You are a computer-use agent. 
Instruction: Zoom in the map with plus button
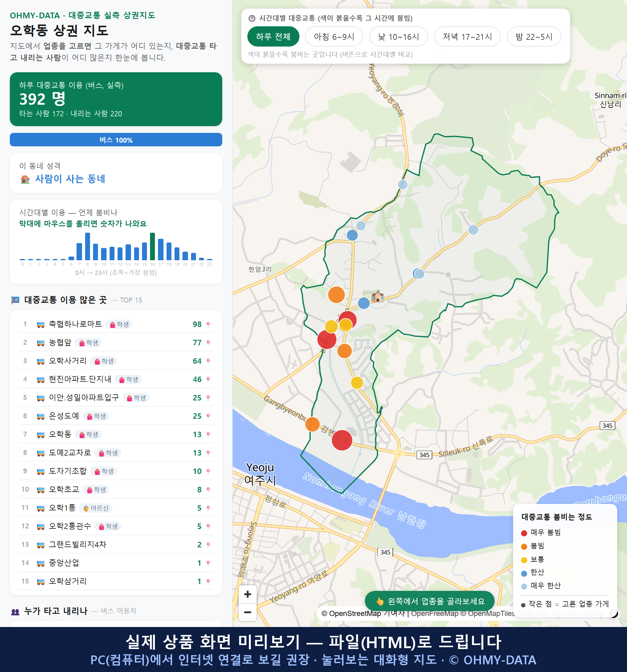[x=247, y=594]
